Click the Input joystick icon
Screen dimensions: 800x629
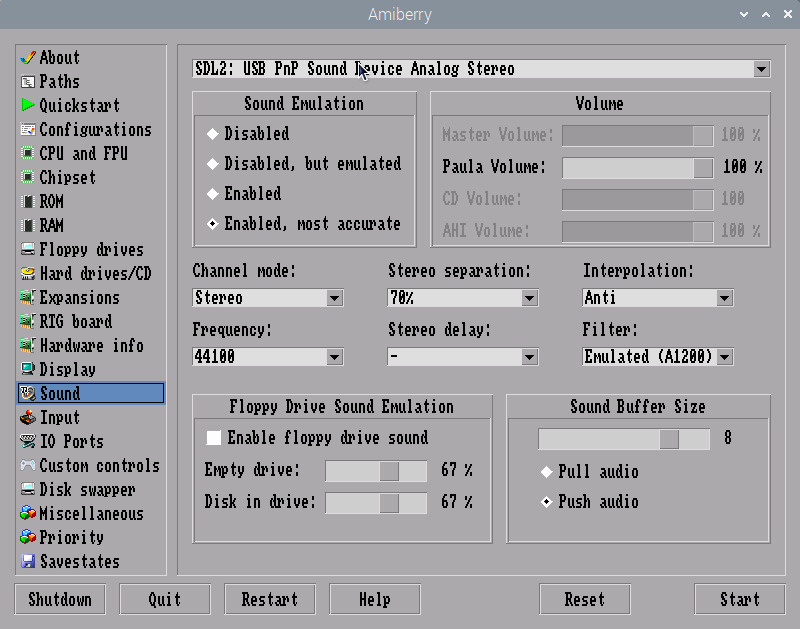tap(28, 417)
